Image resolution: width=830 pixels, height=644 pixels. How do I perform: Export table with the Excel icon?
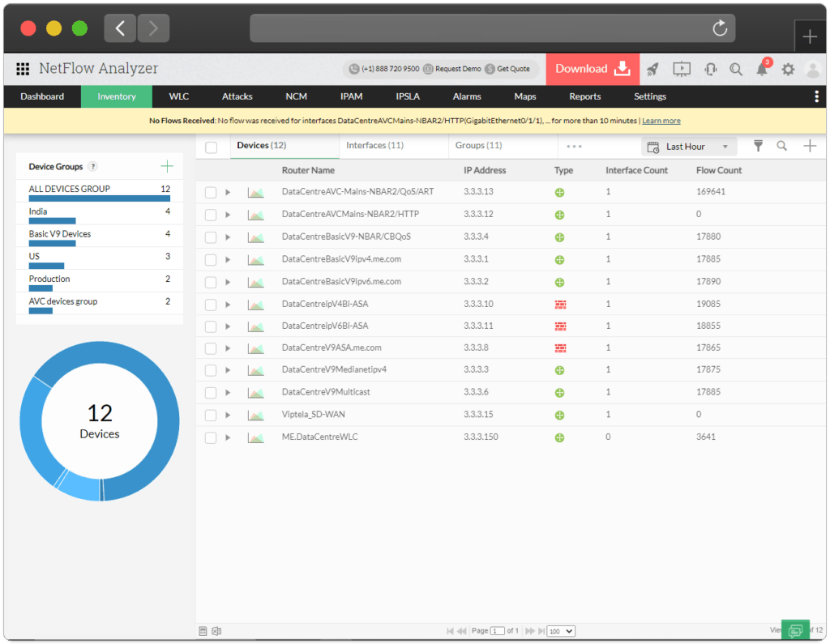pos(216,631)
